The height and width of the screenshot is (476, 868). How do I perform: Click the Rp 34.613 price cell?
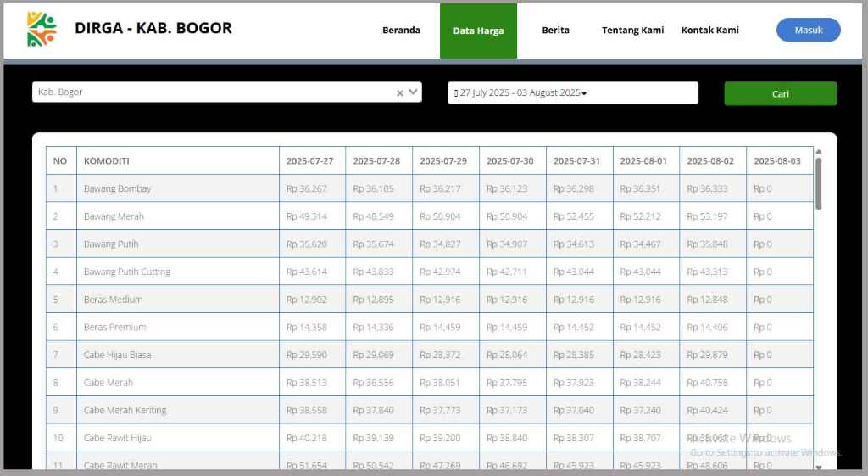(x=580, y=244)
